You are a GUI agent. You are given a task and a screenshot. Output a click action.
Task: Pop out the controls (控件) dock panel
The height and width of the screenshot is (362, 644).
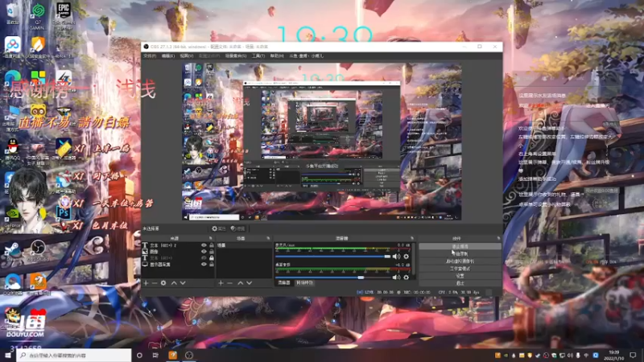pos(498,238)
